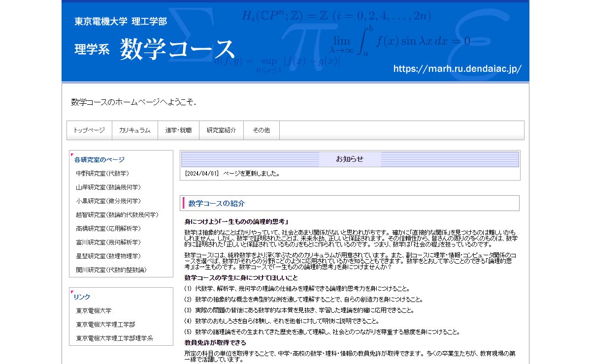Open 関川研究室(代数的整数論) link

pos(111,270)
